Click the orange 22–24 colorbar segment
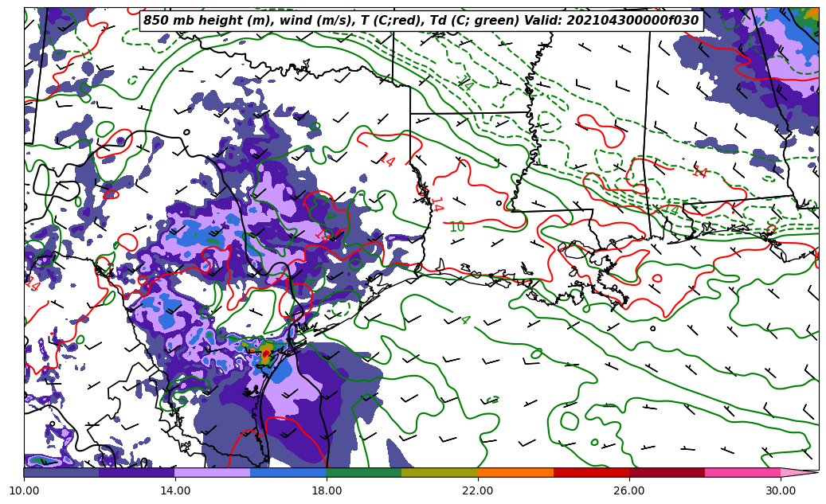 point(515,472)
